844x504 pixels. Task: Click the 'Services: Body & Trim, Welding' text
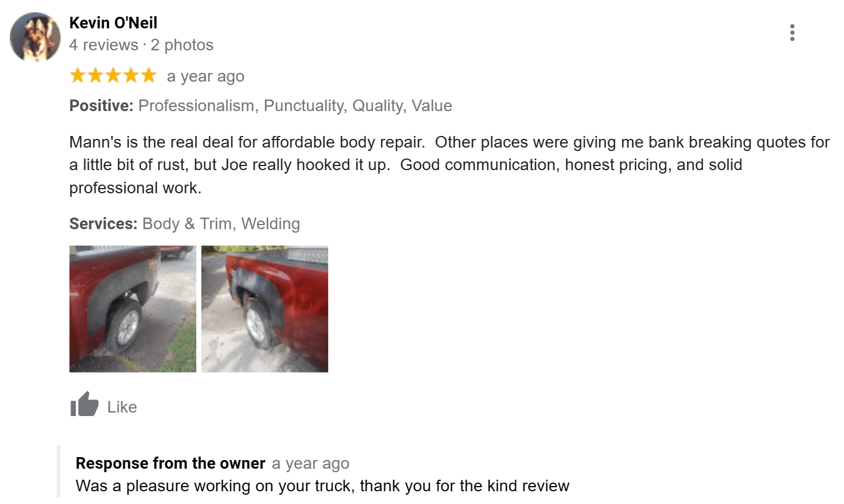point(184,223)
